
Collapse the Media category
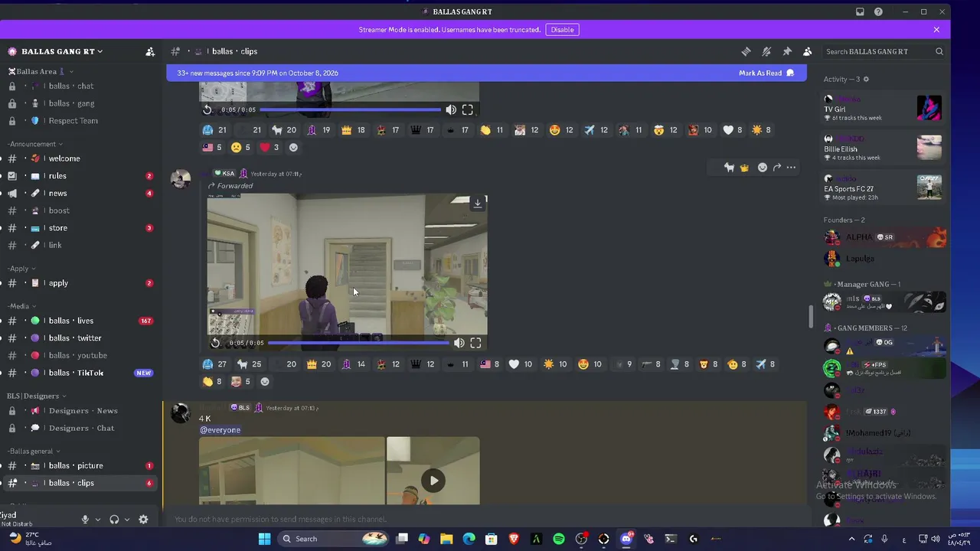(x=21, y=306)
